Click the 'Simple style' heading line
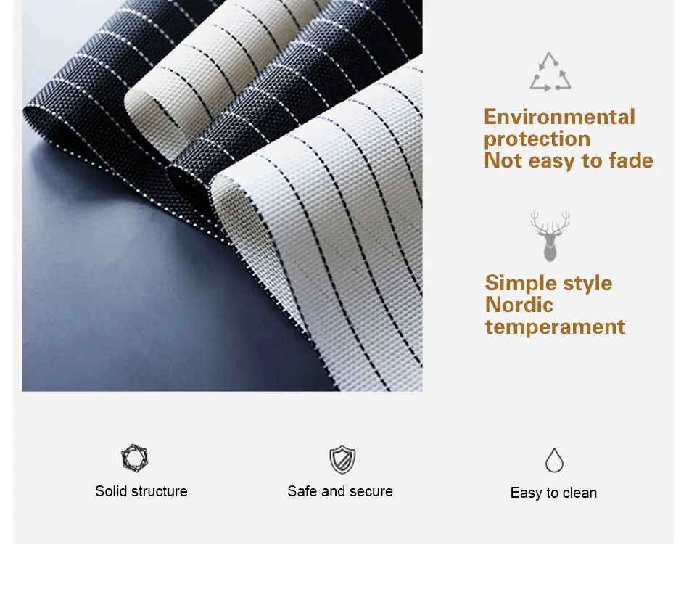Image resolution: width=689 pixels, height=616 pixels. [548, 283]
